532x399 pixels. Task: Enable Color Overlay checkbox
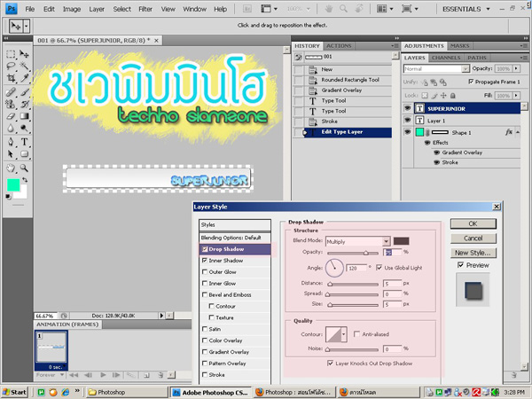(x=205, y=340)
